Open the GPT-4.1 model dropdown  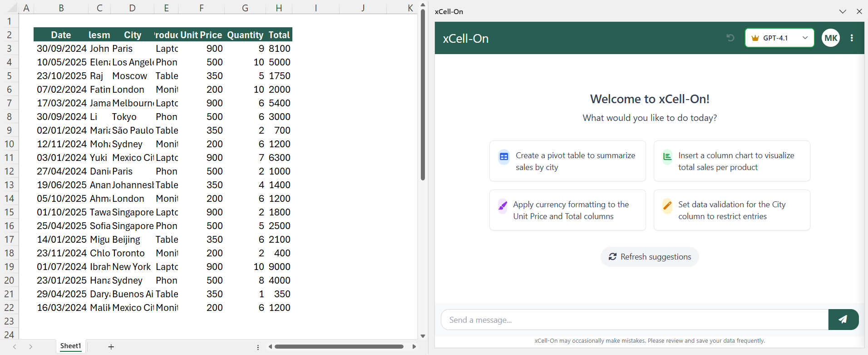[779, 38]
